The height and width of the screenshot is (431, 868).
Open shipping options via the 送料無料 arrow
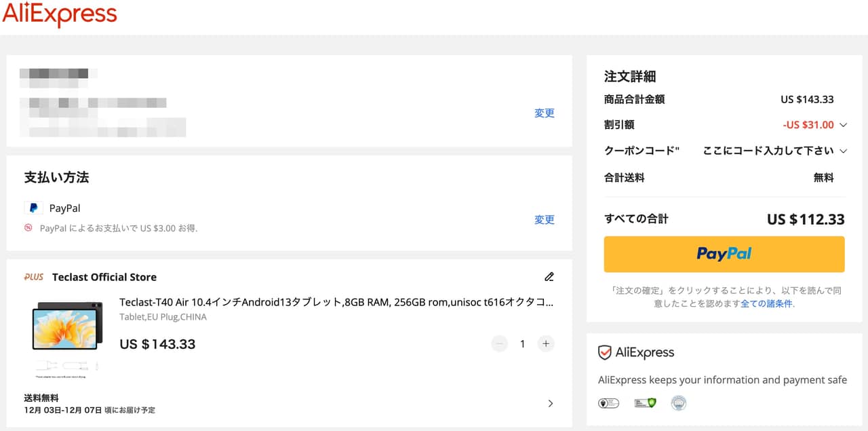click(550, 404)
